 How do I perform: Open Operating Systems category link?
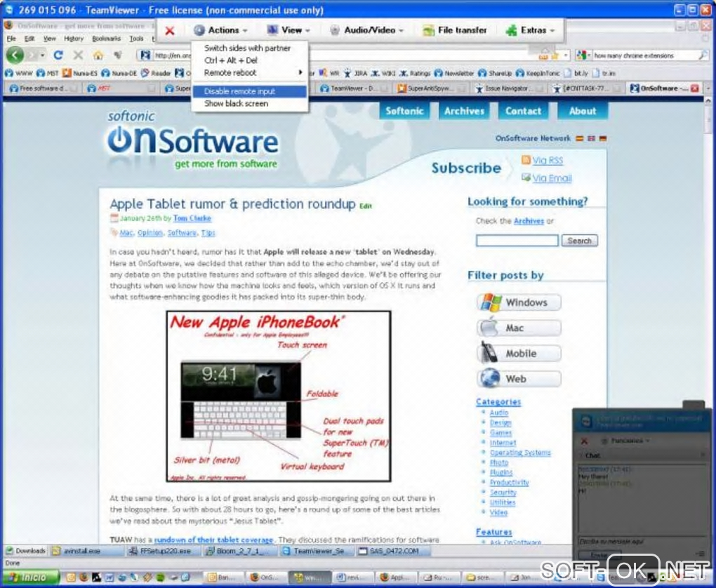(520, 453)
